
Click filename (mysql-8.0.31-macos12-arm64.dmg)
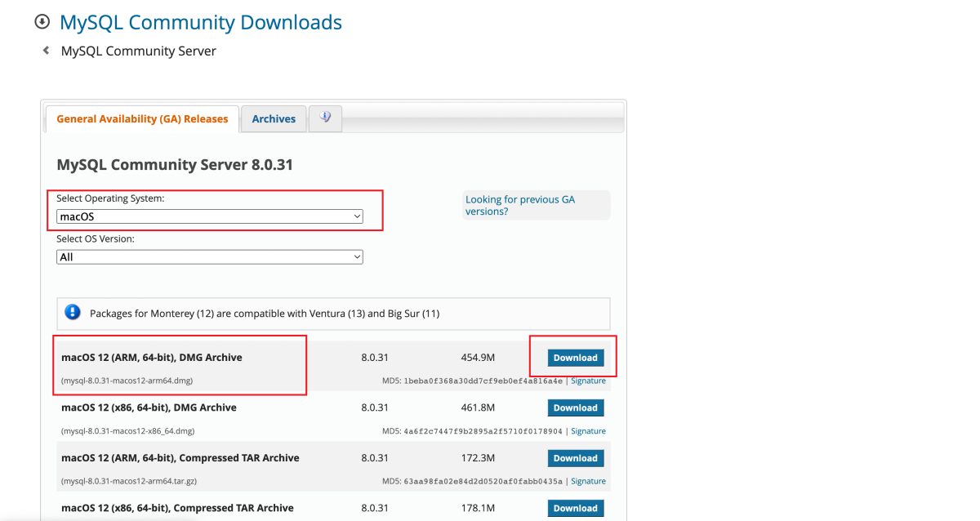pos(127,381)
